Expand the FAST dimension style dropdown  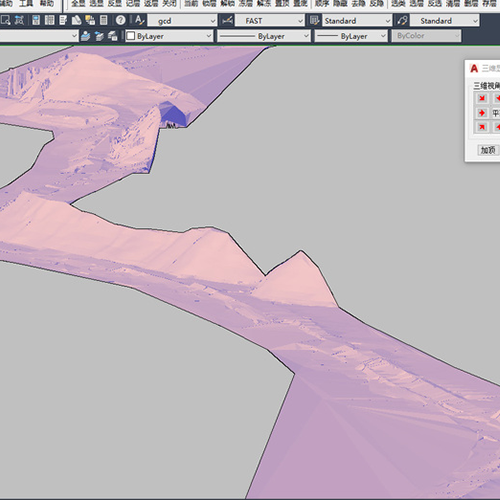270,21
